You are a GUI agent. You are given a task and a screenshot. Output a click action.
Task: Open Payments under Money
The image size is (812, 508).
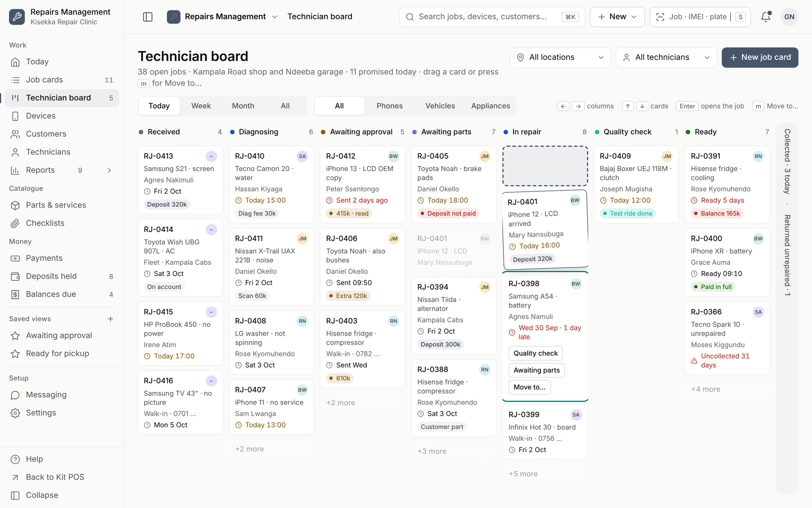[x=62, y=258]
